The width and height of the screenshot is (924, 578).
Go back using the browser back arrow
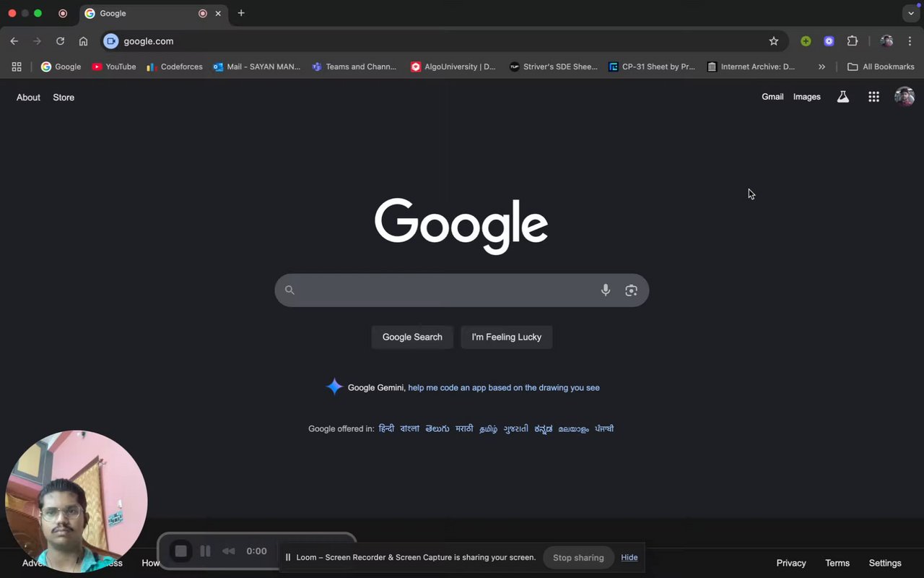pyautogui.click(x=14, y=41)
